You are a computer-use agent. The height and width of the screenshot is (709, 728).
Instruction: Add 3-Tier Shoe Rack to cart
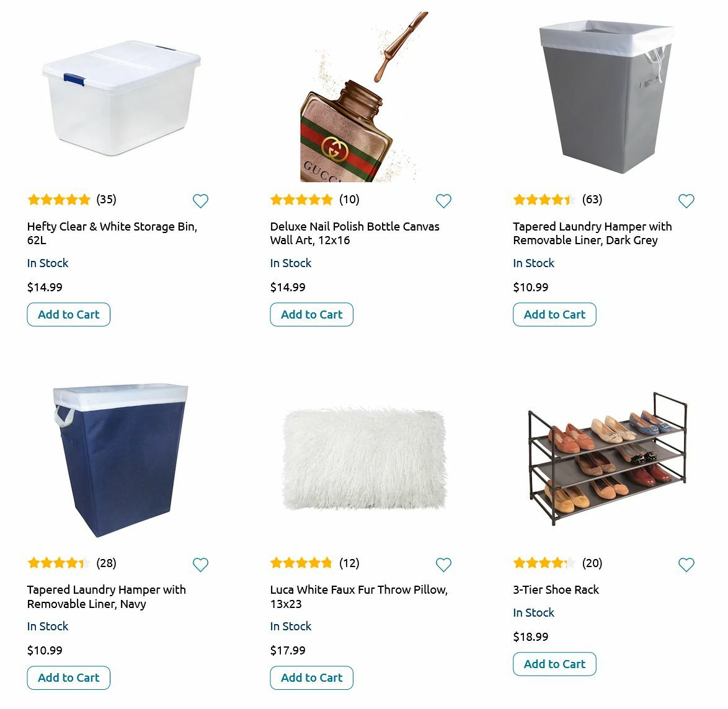[554, 664]
